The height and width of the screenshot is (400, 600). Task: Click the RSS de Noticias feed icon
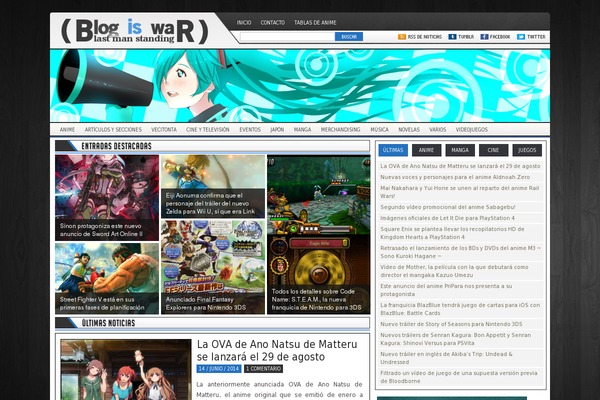tap(401, 36)
